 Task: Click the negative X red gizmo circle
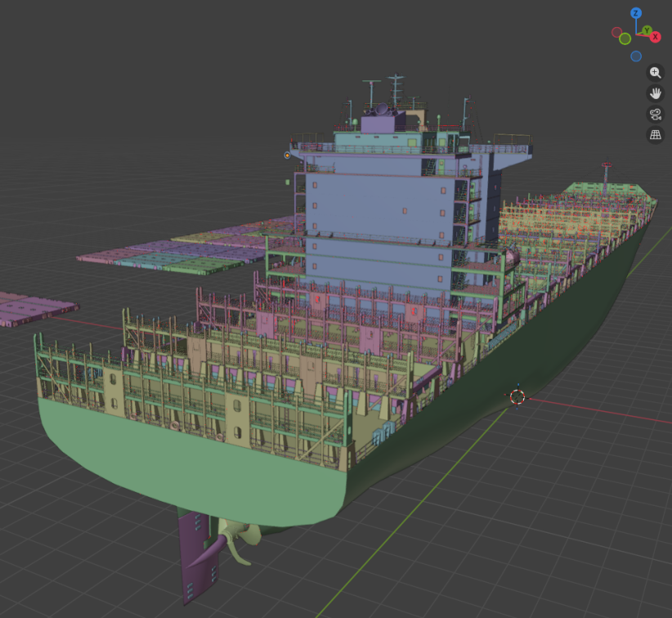pyautogui.click(x=616, y=33)
